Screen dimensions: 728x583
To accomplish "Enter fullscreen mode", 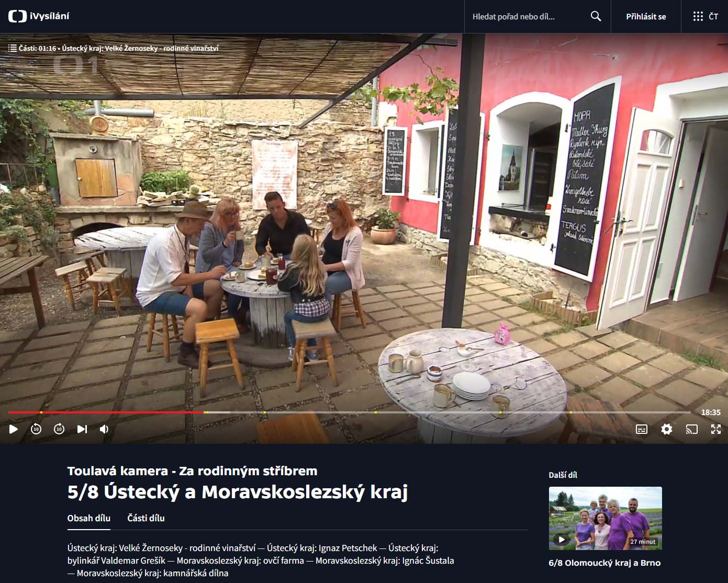I will tap(715, 429).
